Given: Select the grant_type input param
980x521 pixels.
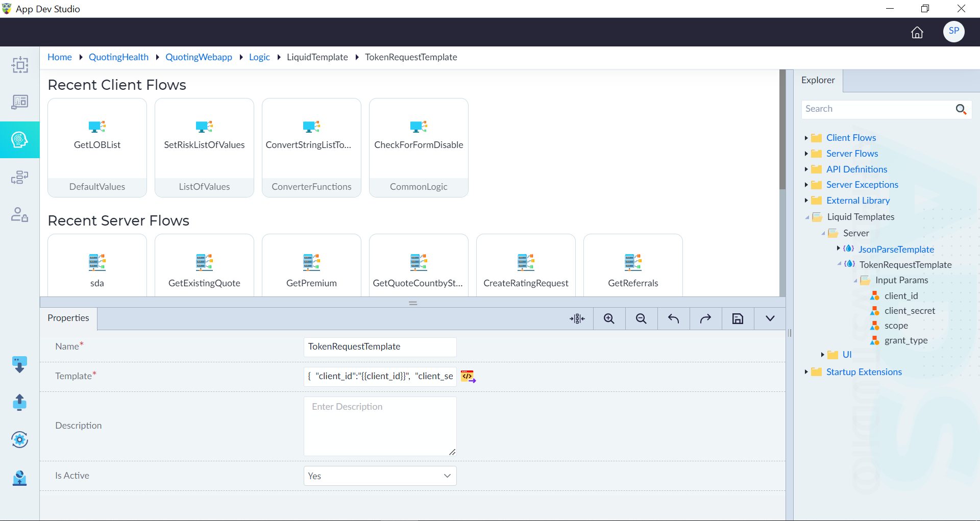Looking at the screenshot, I should coord(906,340).
